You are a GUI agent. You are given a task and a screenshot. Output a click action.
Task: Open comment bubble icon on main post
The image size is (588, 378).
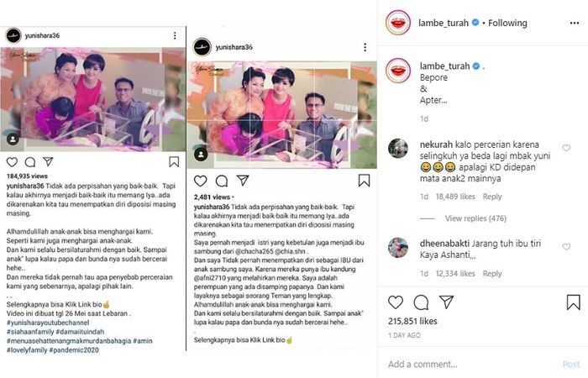[x=421, y=302]
